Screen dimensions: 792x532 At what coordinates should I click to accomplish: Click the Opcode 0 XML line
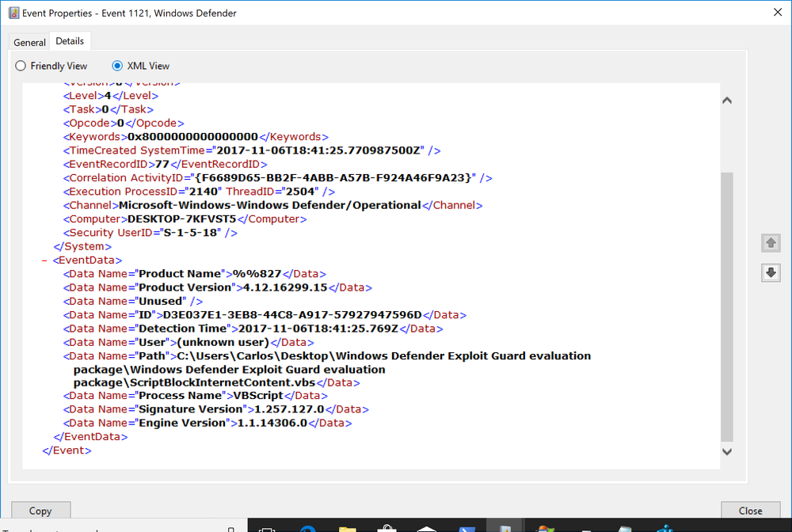(x=124, y=123)
